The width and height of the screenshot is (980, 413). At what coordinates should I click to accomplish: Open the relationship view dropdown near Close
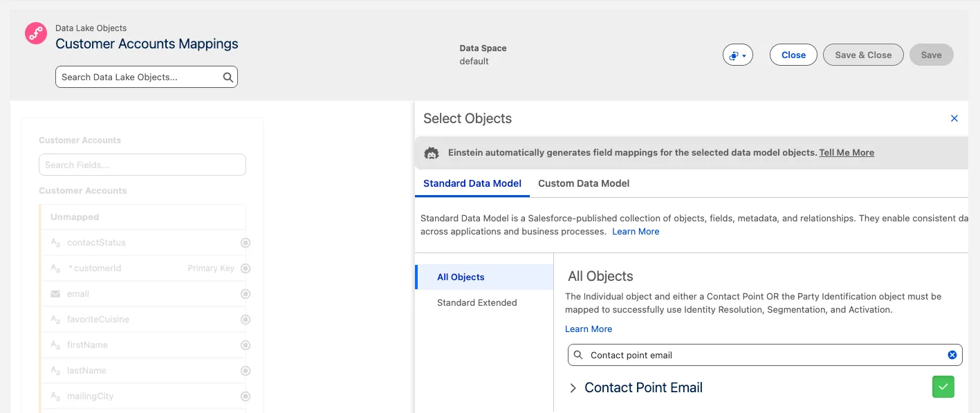click(x=737, y=55)
